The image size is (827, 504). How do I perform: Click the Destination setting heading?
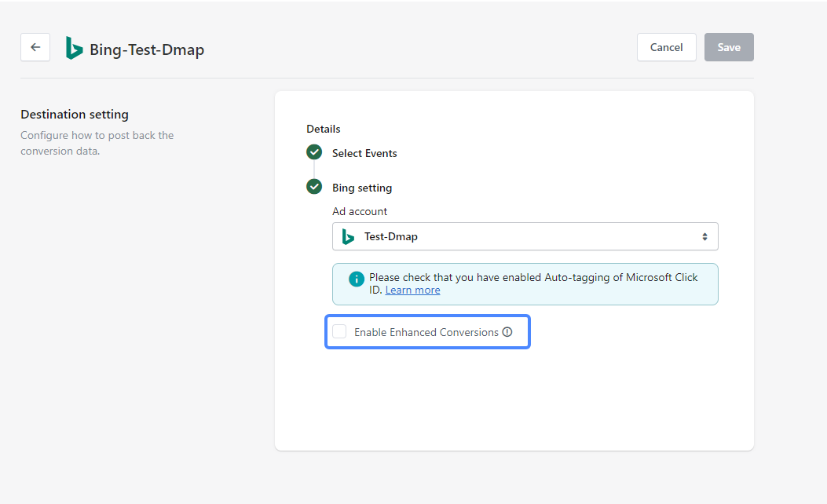(75, 115)
